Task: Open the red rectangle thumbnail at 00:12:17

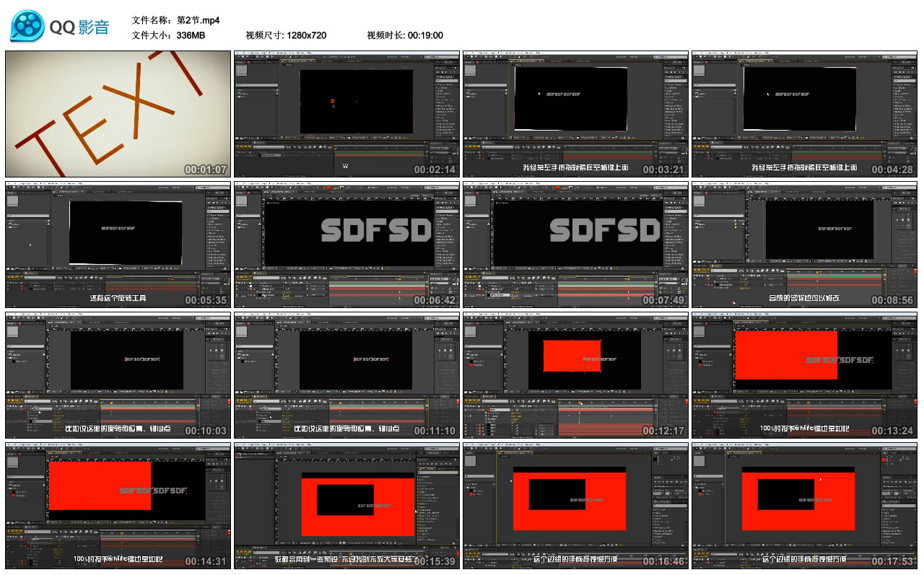Action: coord(576,375)
